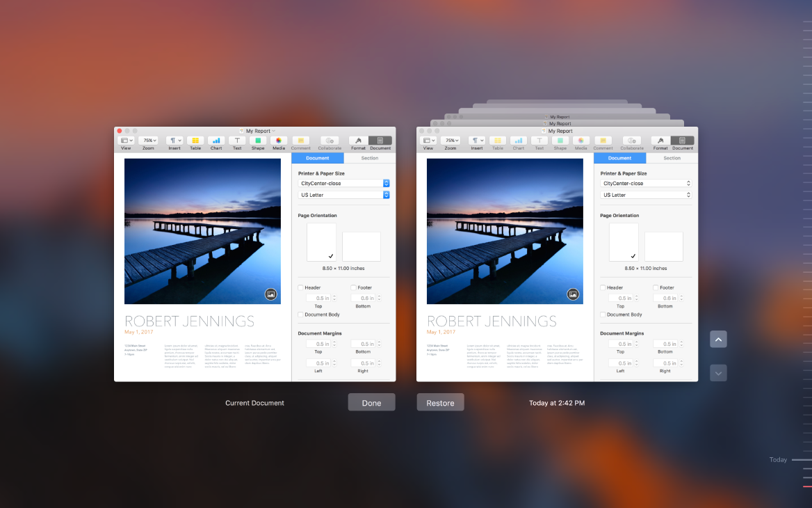Viewport: 812px width, 508px height.
Task: Open CityCenter-close printer dropdown in current document
Action: 344,184
